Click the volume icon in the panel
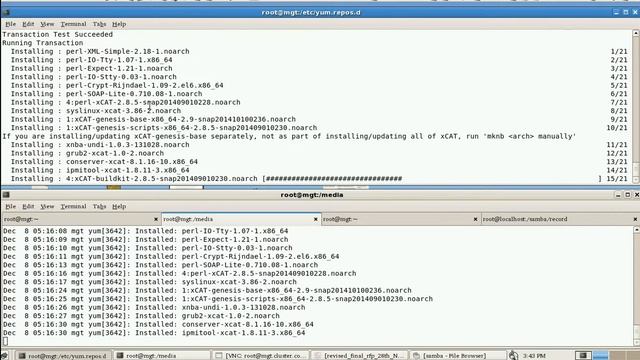This screenshot has width=640, height=360. [513, 356]
